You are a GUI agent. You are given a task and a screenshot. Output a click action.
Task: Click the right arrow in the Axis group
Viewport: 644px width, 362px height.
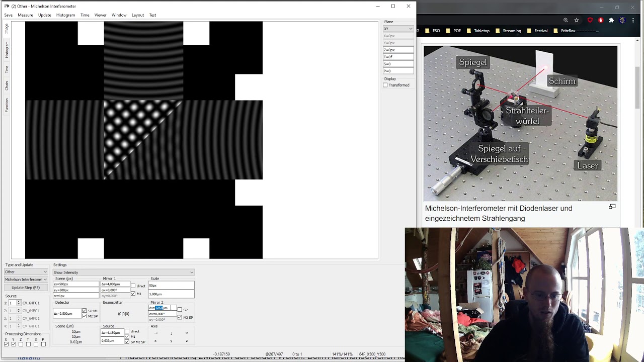[155, 333]
